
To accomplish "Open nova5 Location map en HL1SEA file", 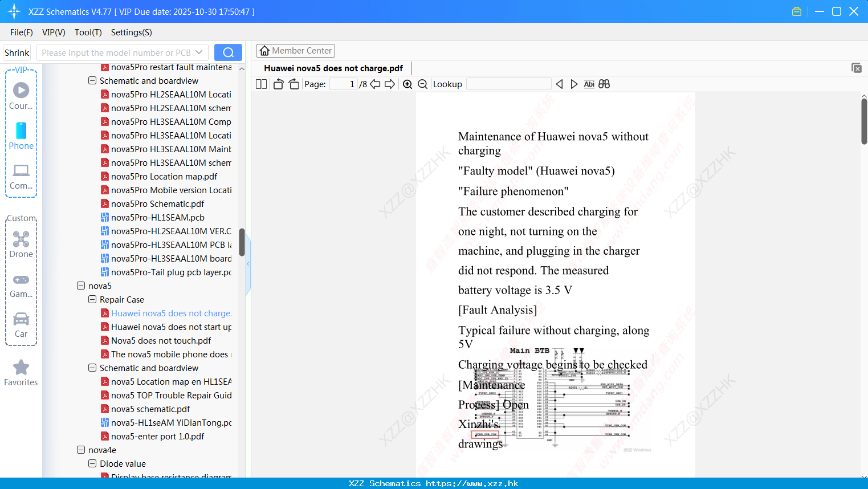I will point(166,382).
